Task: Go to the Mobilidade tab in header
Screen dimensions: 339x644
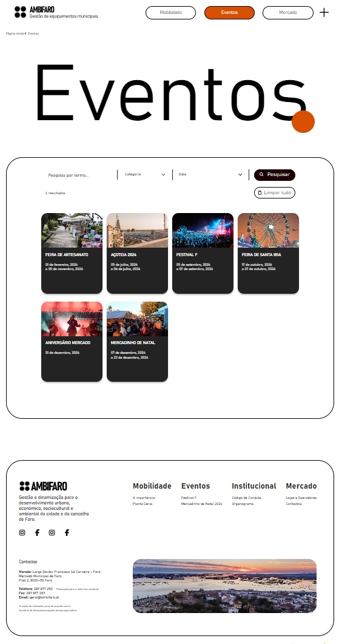Action: 171,13
